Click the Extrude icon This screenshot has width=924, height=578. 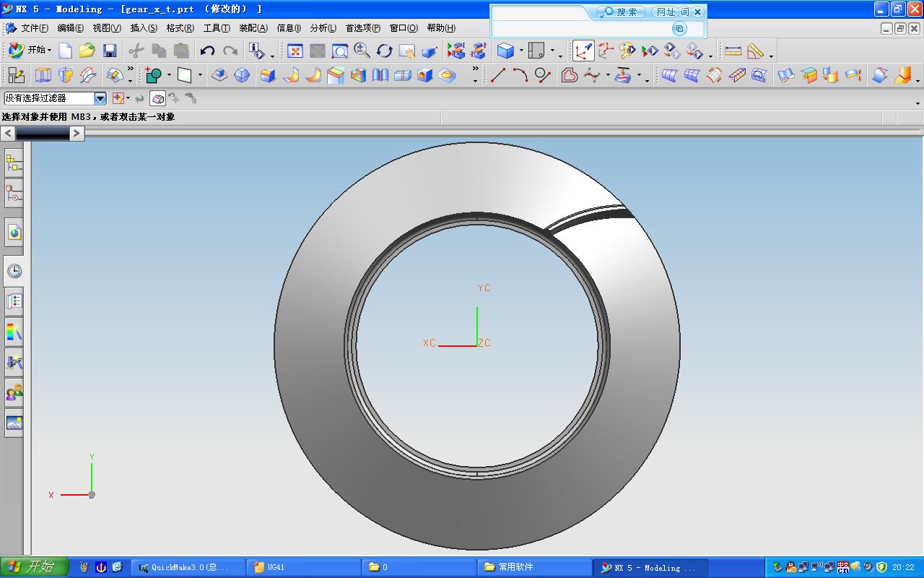[x=43, y=75]
